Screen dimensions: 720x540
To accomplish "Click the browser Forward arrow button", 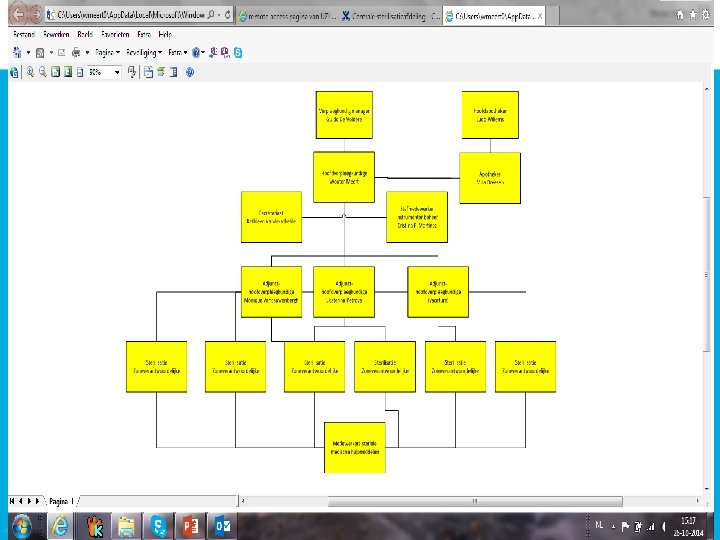I will pos(36,15).
